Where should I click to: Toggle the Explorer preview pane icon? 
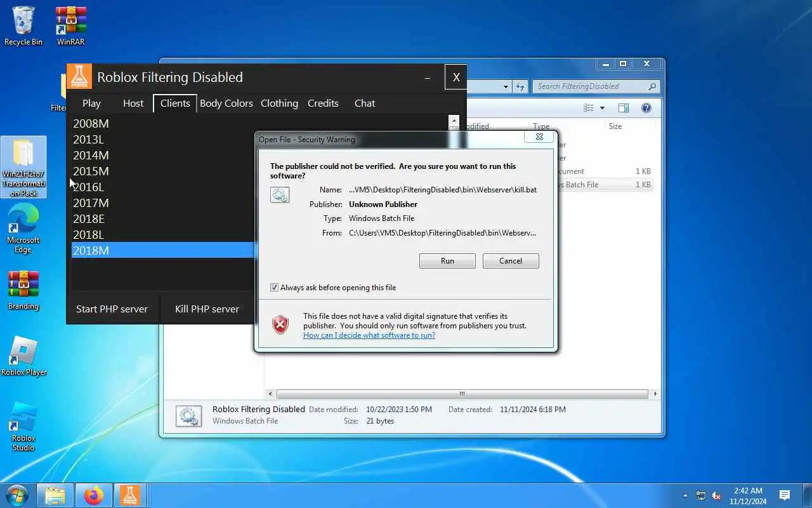point(623,108)
